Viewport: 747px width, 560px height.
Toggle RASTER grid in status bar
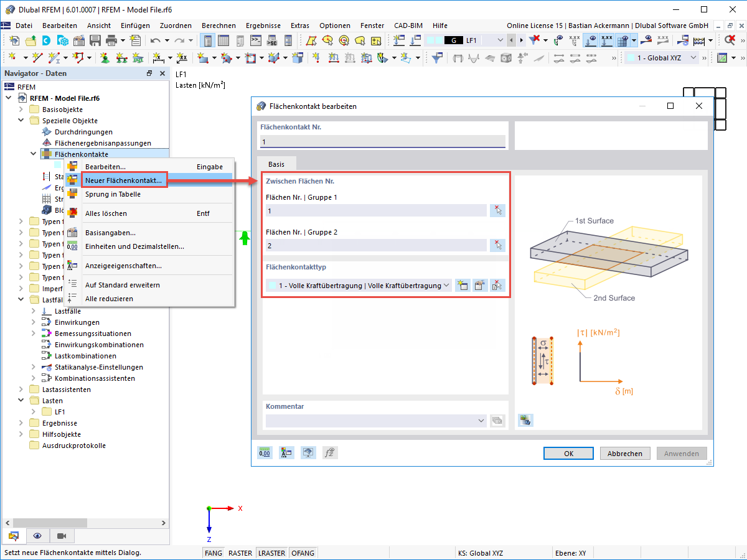[x=240, y=553]
